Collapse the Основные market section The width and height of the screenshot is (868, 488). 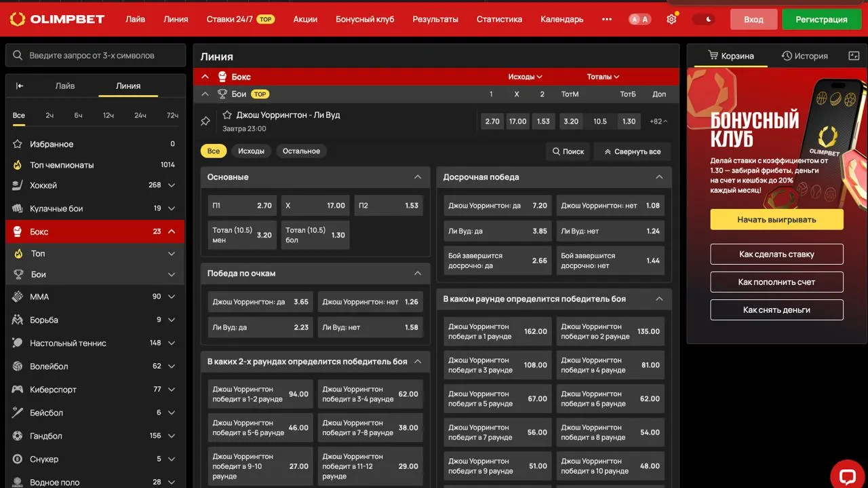click(x=418, y=177)
